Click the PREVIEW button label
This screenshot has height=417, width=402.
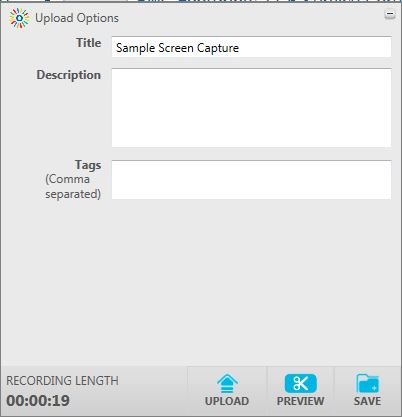point(301,401)
